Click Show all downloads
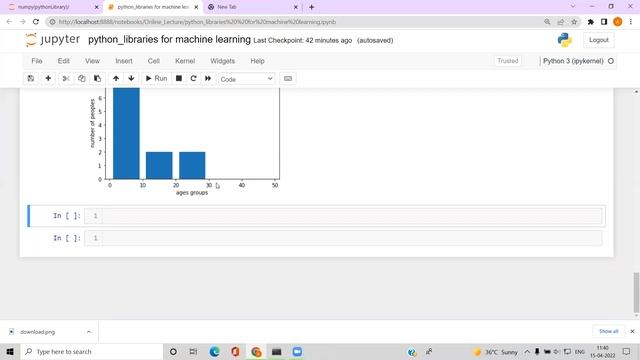This screenshot has width=640, height=360. click(x=609, y=331)
